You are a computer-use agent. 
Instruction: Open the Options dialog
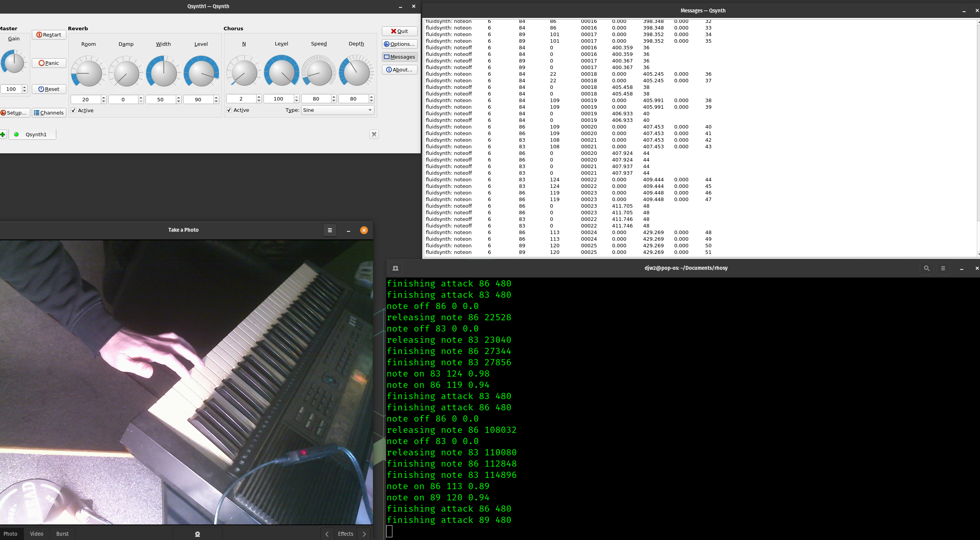[x=399, y=44]
